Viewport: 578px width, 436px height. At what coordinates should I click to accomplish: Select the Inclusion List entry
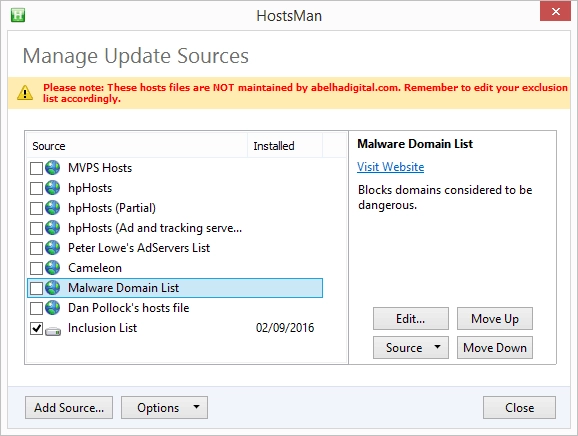pyautogui.click(x=102, y=328)
